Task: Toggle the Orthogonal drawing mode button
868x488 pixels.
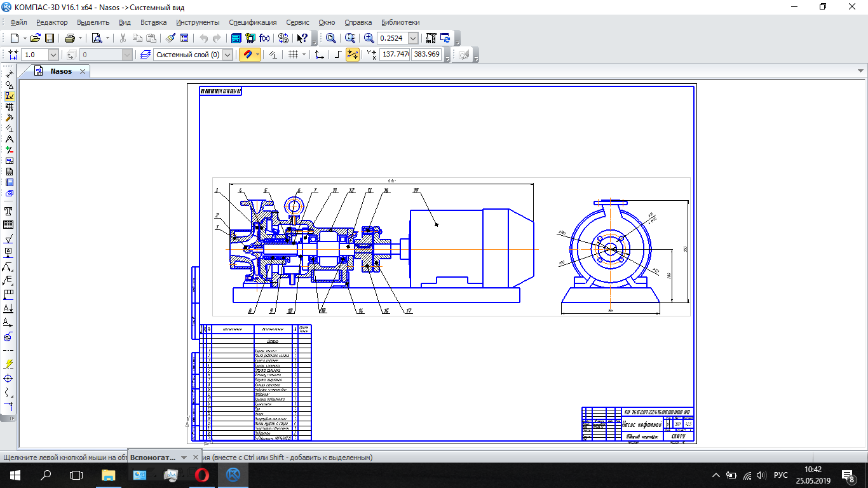Action: point(338,55)
